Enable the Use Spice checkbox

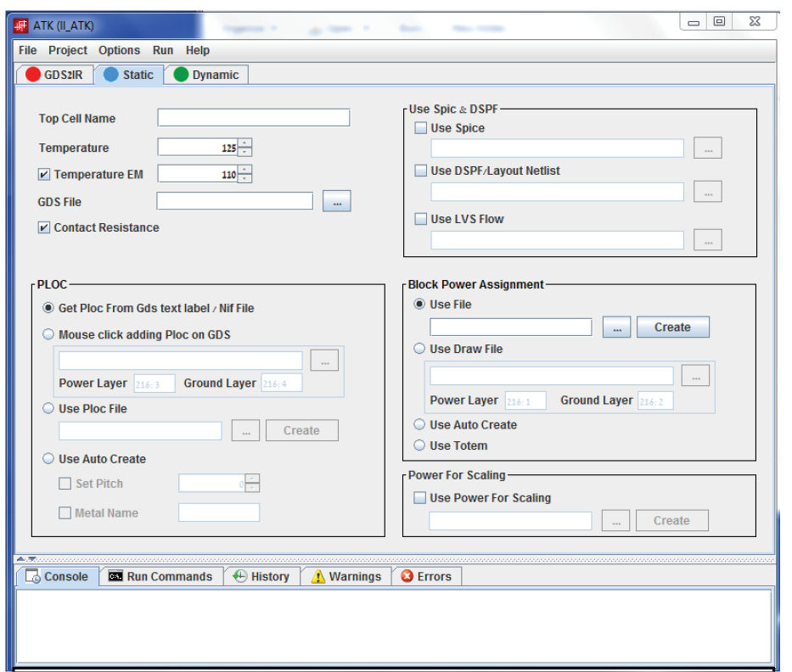420,128
